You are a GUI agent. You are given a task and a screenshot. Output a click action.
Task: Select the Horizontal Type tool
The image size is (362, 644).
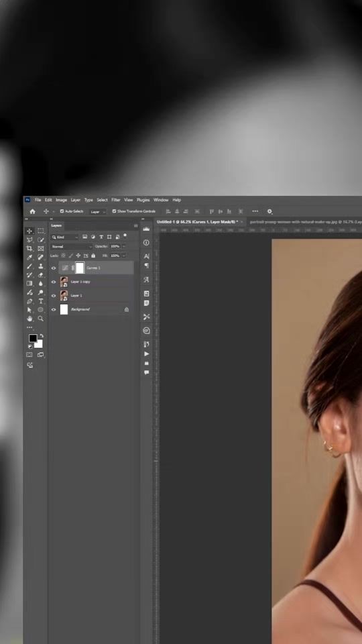[x=41, y=301]
